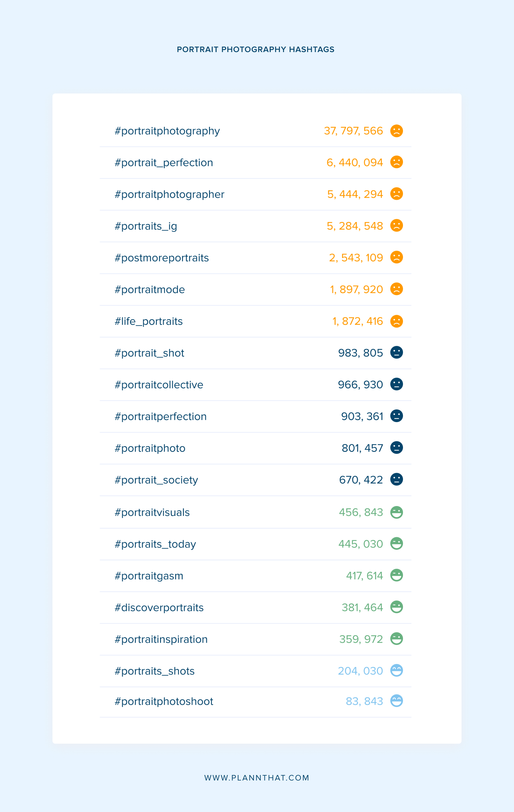Click the green smiley beside #portraitvisuals
This screenshot has width=514, height=812.
coord(396,512)
